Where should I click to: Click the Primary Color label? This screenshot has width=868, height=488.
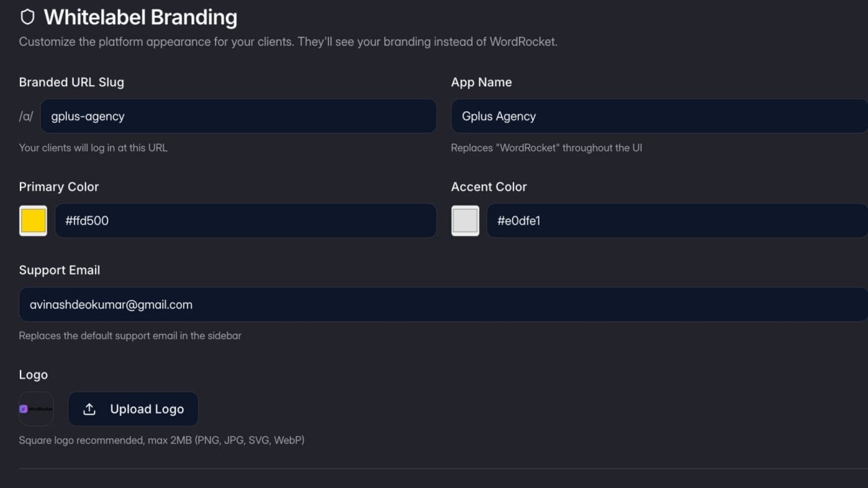59,187
